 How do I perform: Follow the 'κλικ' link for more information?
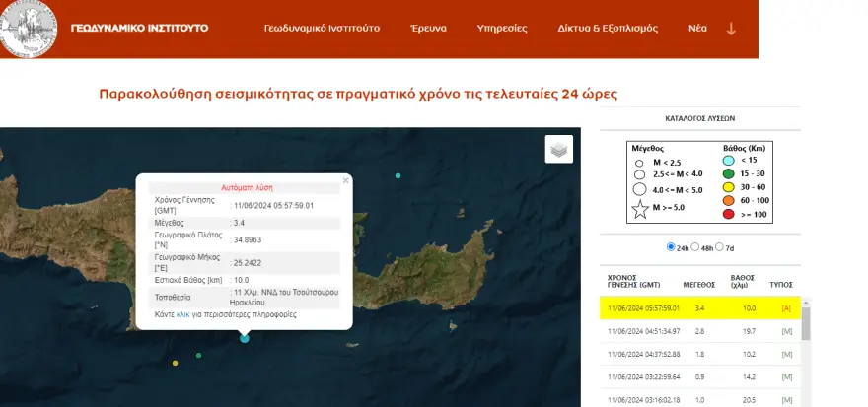pos(182,314)
